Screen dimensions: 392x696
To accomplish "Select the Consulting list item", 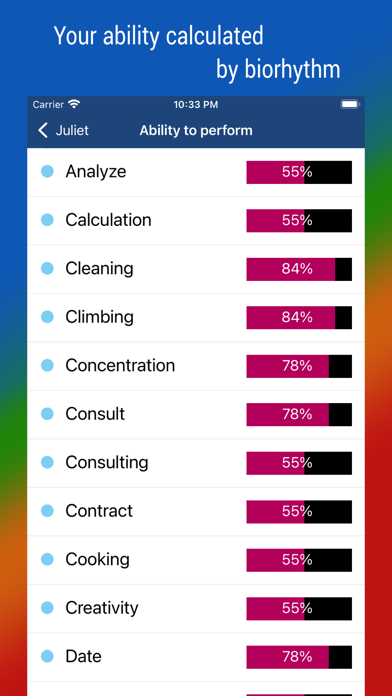I will tap(196, 463).
